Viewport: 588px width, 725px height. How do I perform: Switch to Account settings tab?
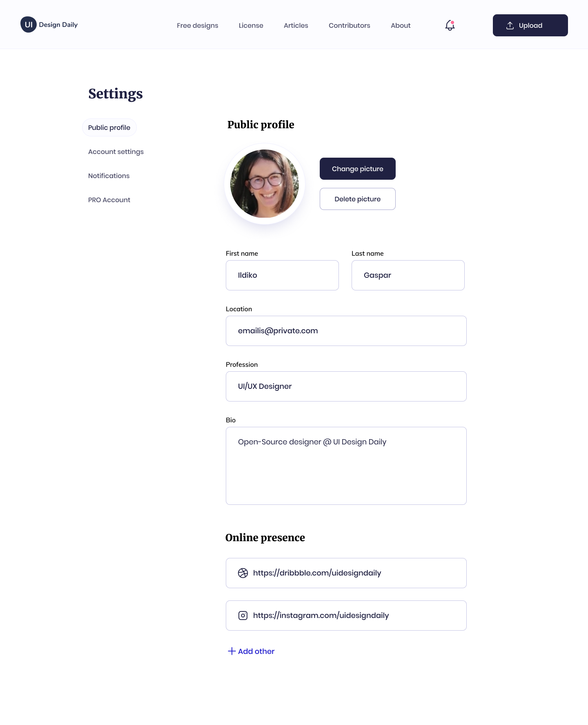(116, 152)
